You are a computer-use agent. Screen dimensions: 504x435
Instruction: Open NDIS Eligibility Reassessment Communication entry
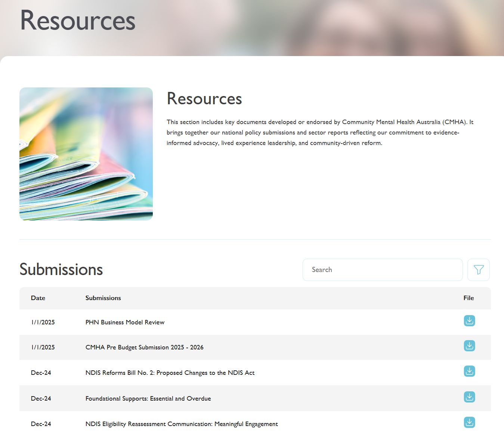182,424
